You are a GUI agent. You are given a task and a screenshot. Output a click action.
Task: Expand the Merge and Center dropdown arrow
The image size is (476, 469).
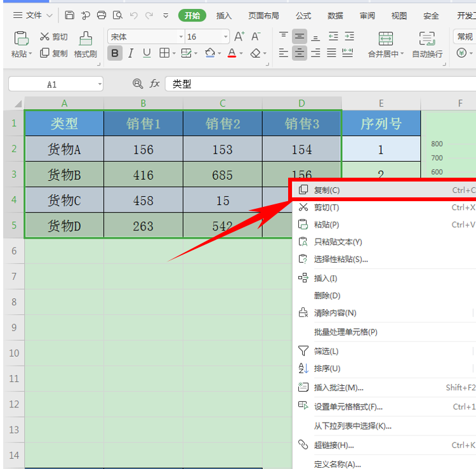(402, 54)
